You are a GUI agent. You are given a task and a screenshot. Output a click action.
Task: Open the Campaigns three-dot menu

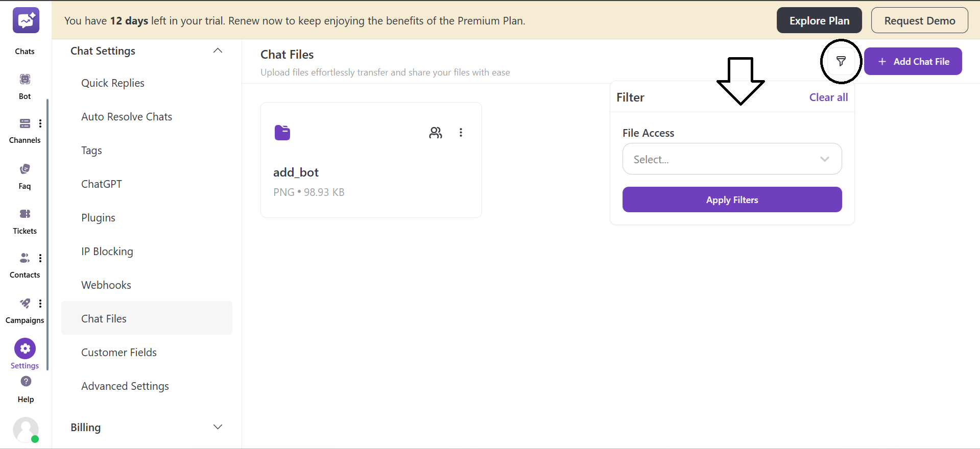tap(40, 304)
